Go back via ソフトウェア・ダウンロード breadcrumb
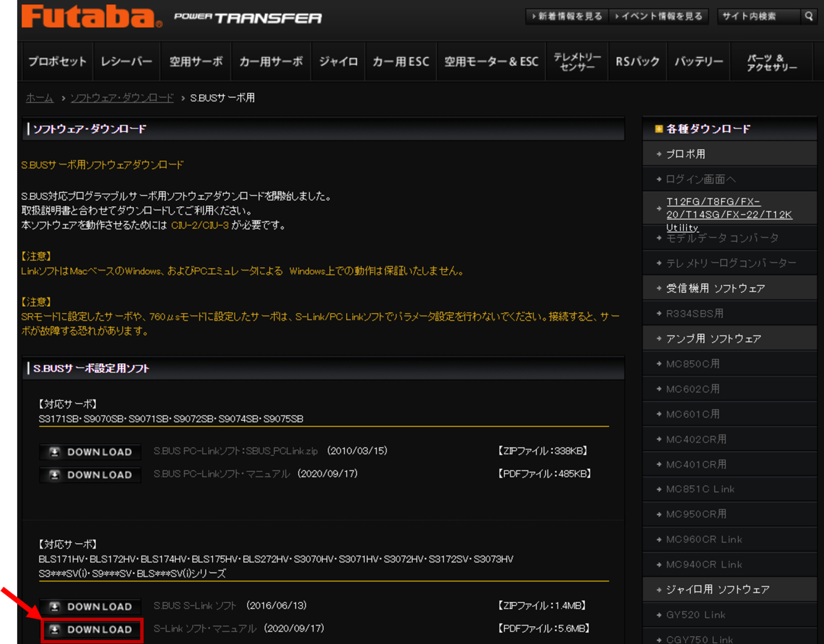The width and height of the screenshot is (824, 644). (121, 97)
